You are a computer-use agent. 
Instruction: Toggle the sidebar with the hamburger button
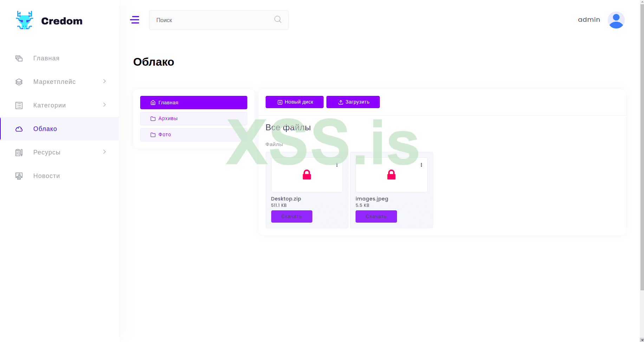click(135, 20)
